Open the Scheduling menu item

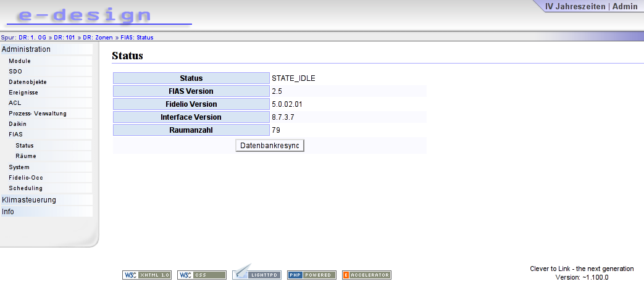25,188
